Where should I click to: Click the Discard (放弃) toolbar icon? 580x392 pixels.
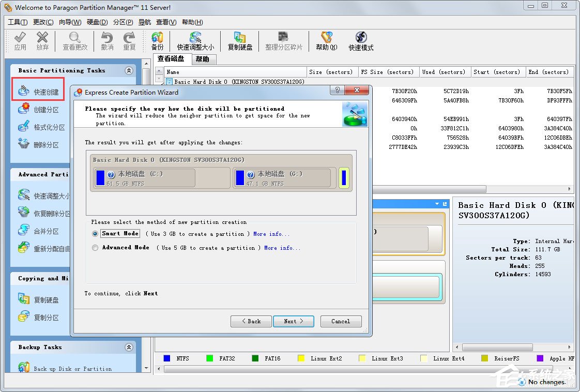click(42, 41)
